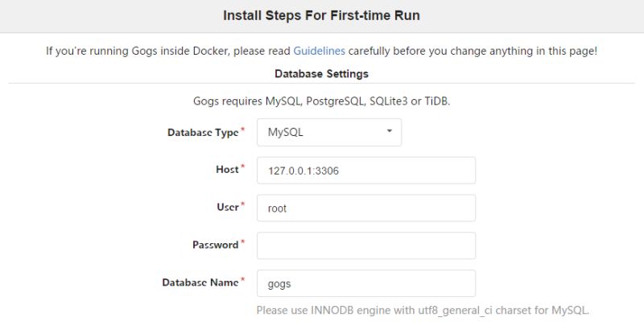
Task: Click the red asterisk beside Database Name
Action: click(242, 280)
